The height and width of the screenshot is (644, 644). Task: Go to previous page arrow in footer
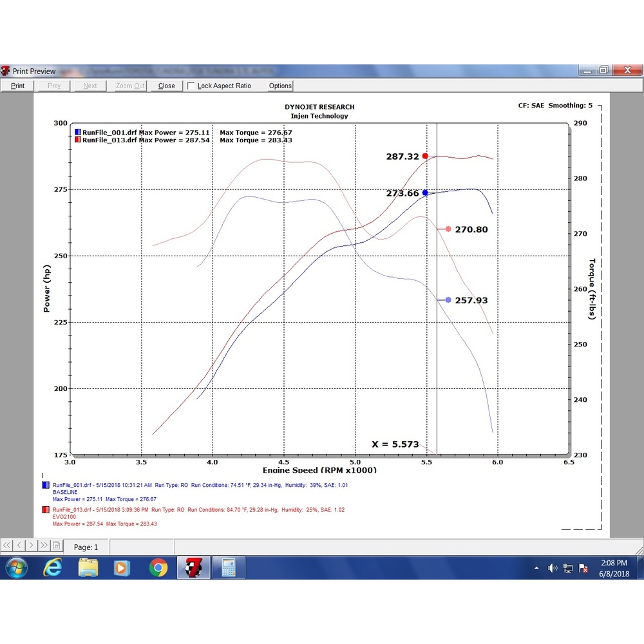tap(19, 545)
